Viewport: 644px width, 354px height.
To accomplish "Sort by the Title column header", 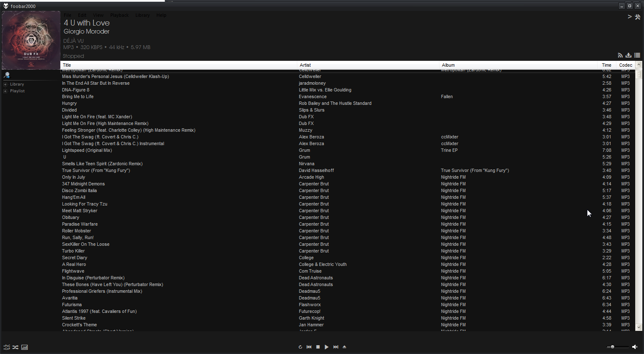I will [179, 65].
